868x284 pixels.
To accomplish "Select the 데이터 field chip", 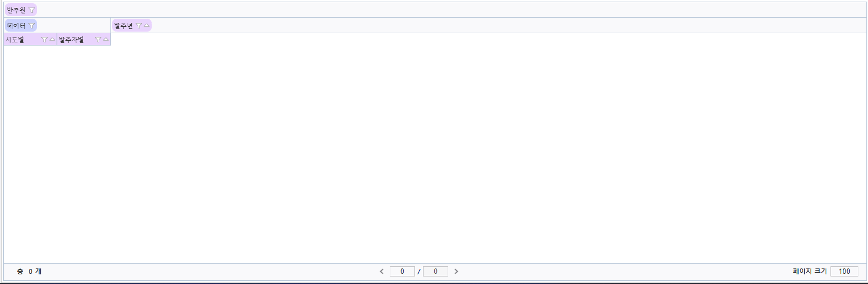I will 21,26.
